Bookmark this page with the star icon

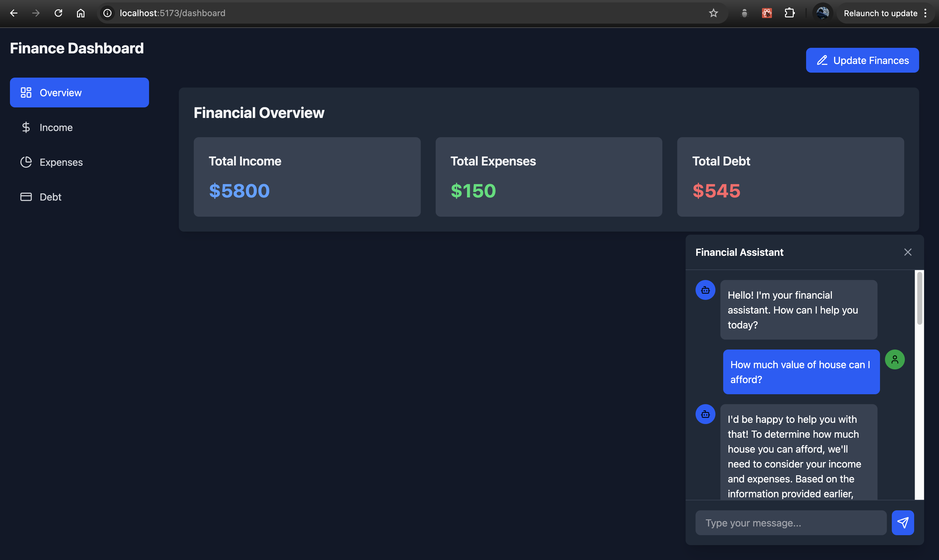[x=713, y=13]
